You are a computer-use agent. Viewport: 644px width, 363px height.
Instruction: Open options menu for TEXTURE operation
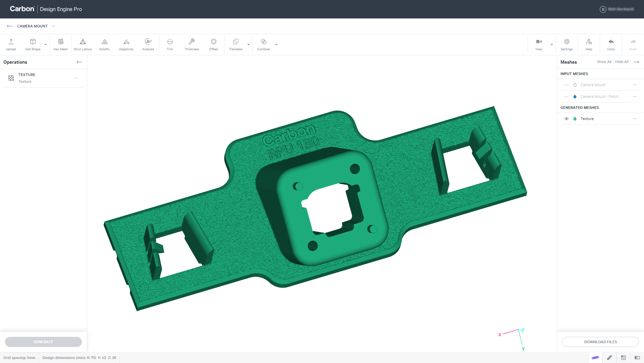click(76, 78)
